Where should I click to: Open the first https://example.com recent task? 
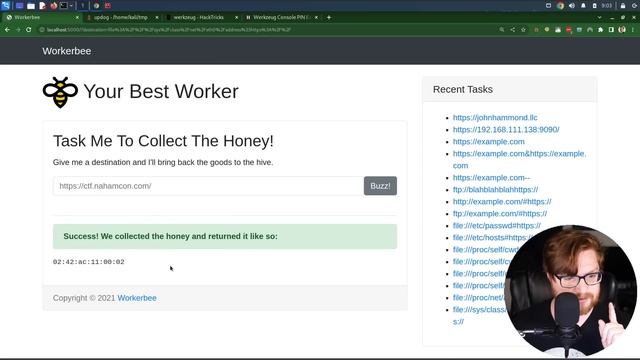click(489, 142)
